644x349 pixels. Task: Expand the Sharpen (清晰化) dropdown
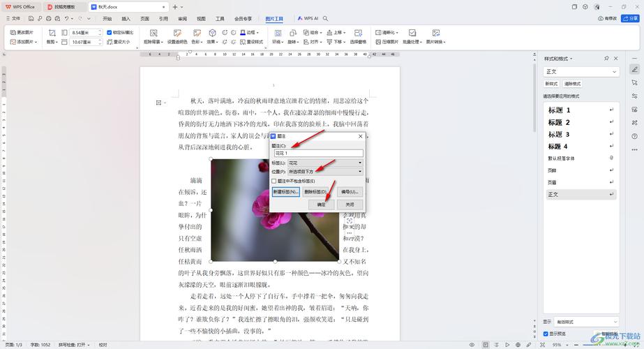[397, 33]
